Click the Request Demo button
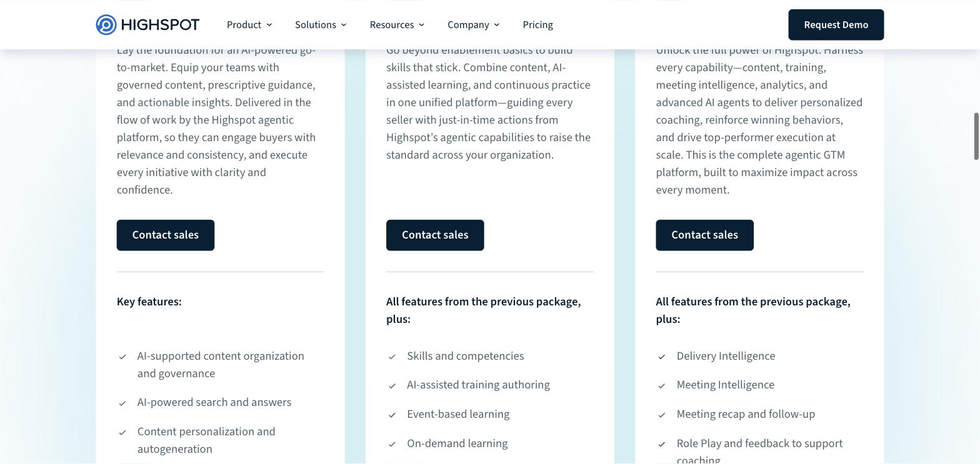Viewport: 980px width, 464px height. tap(836, 25)
